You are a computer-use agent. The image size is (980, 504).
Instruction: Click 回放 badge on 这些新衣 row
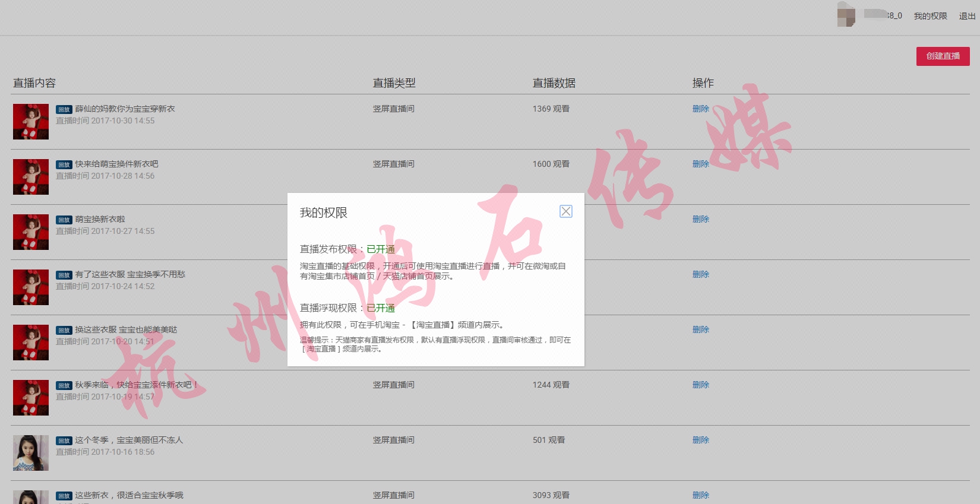64,496
